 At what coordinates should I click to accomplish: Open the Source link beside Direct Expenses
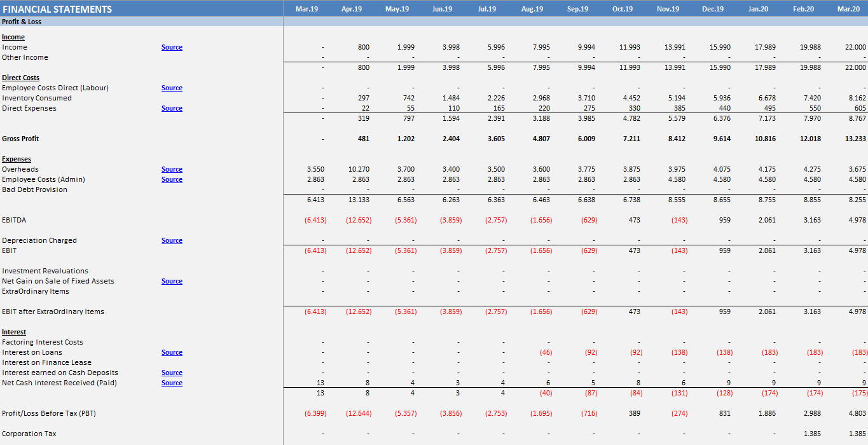pyautogui.click(x=172, y=108)
